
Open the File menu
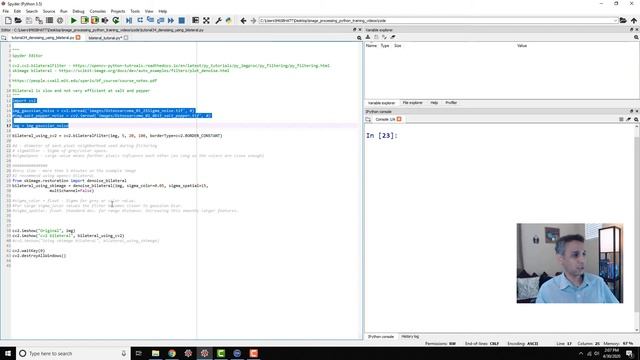6,11
